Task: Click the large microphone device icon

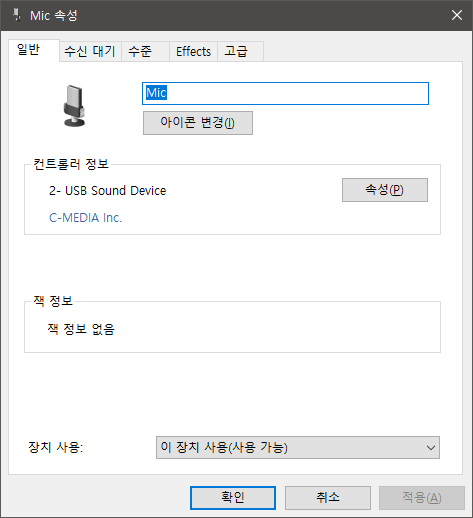Action: pyautogui.click(x=74, y=106)
